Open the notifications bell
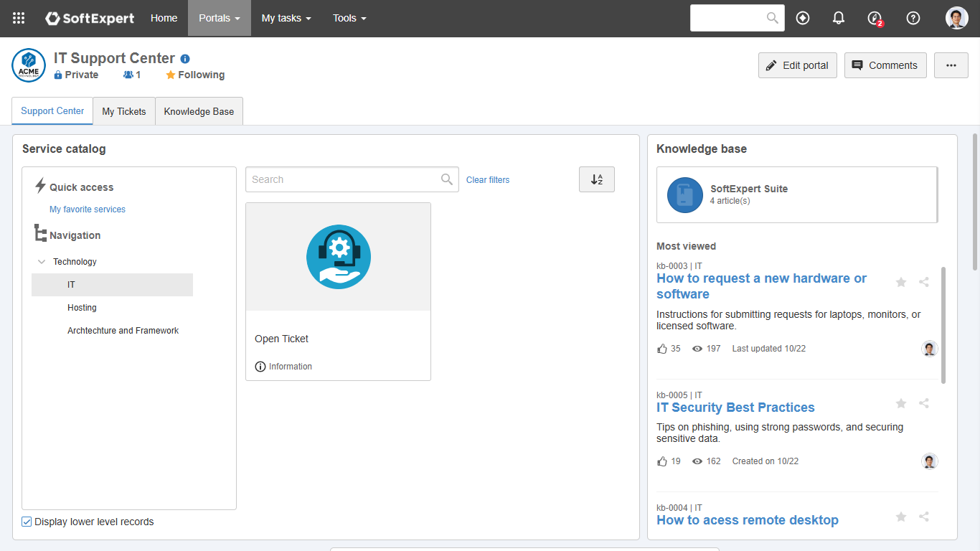 tap(839, 18)
